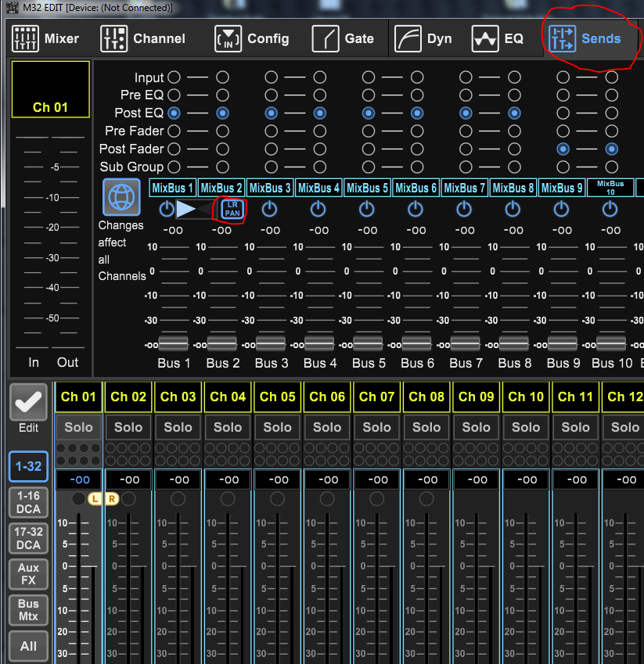Click the L pan indicator on Ch 01
The height and width of the screenshot is (664, 644).
(x=95, y=499)
